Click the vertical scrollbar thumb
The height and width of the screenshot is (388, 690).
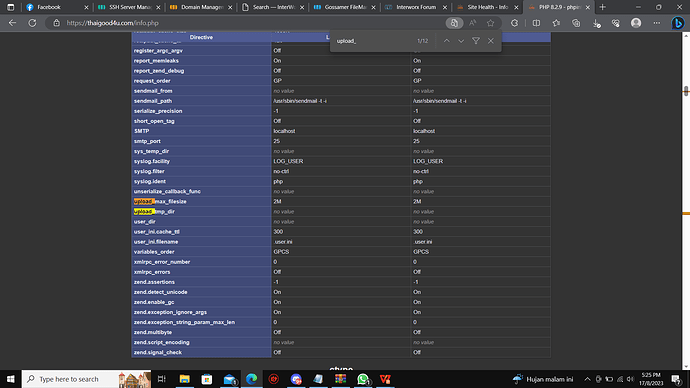click(686, 91)
